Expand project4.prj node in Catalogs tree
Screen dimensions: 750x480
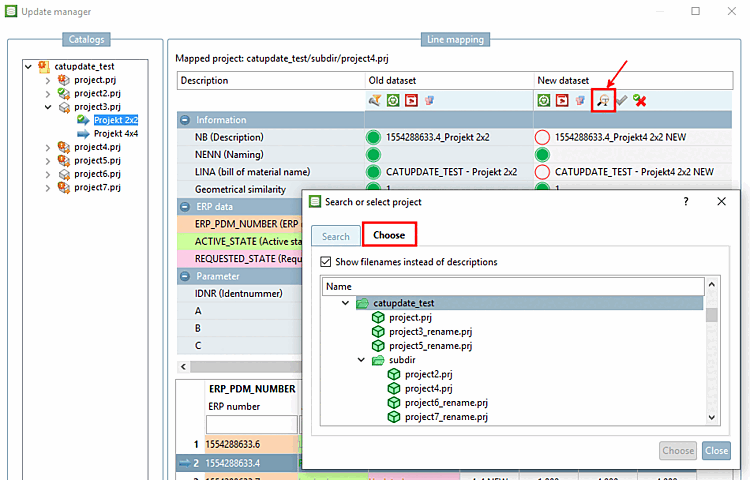[48, 147]
